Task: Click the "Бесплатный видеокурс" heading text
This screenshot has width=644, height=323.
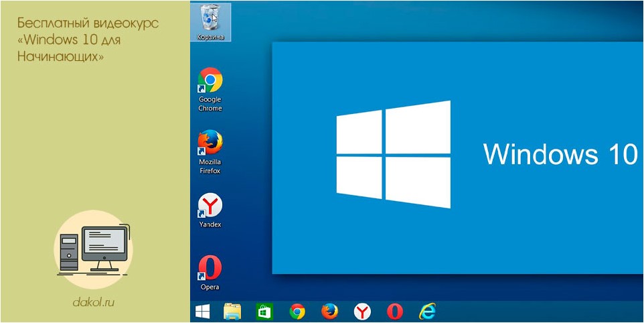Action: click(88, 23)
